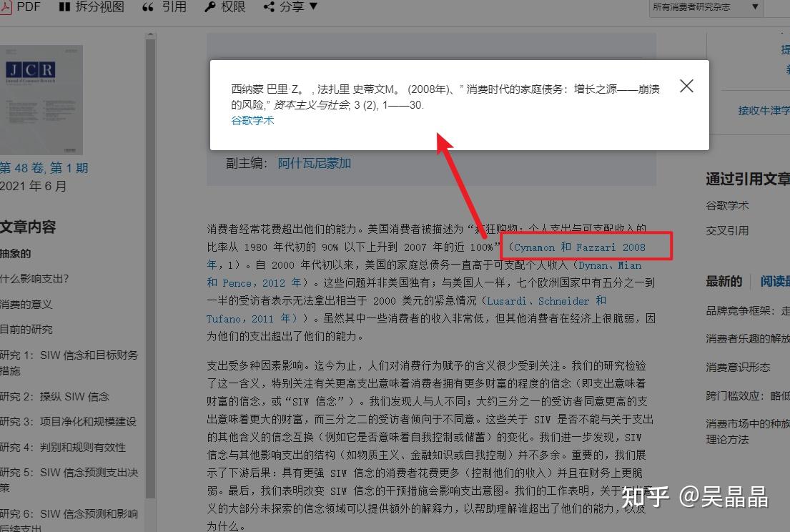Open the 引用 citation tool

click(x=164, y=7)
